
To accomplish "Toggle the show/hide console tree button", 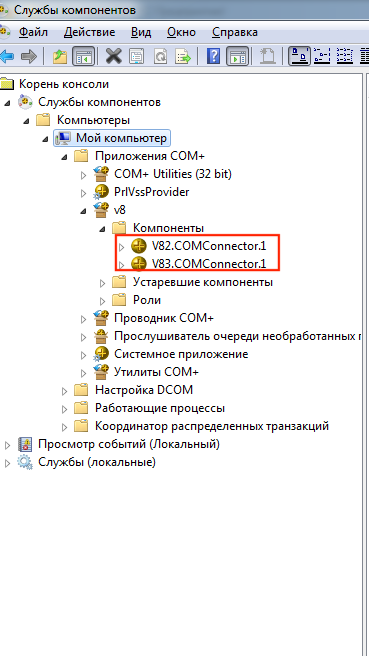I will click(83, 56).
